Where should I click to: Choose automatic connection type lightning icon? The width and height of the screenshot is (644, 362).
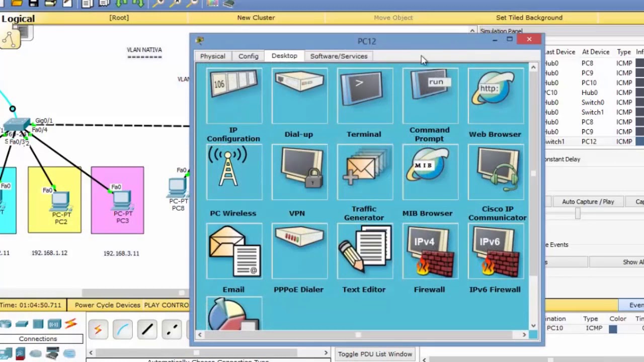98,330
